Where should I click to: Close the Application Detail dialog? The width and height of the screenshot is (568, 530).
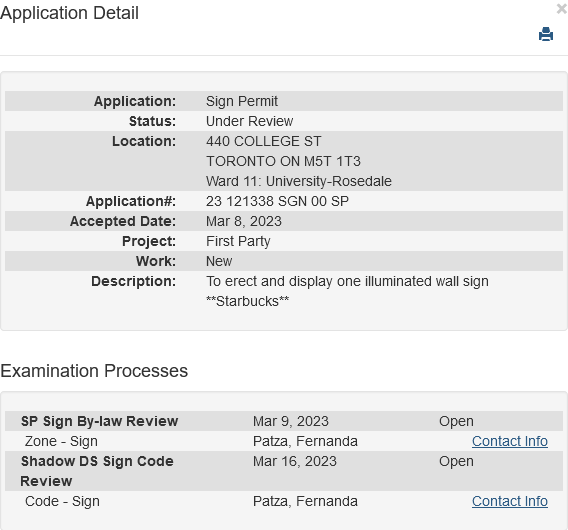tap(562, 9)
